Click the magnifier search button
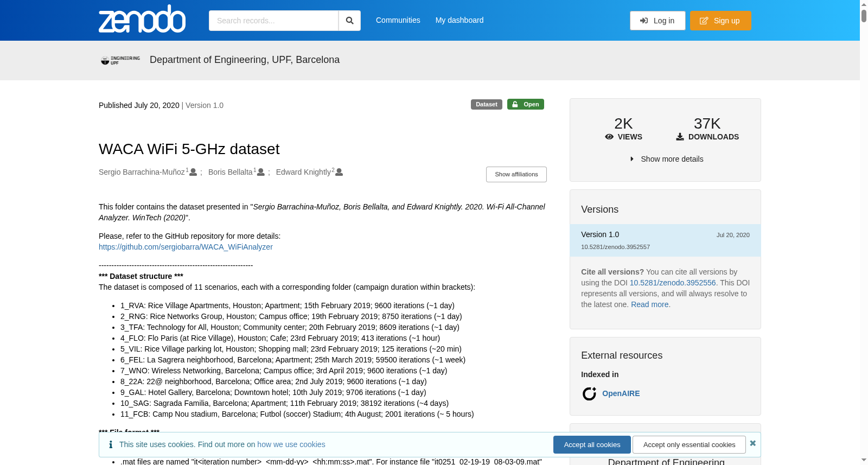The image size is (868, 465). (x=350, y=21)
